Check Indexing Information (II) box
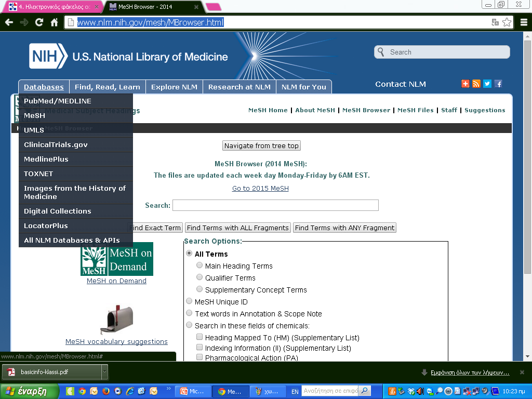This screenshot has height=399, width=532. (x=199, y=348)
